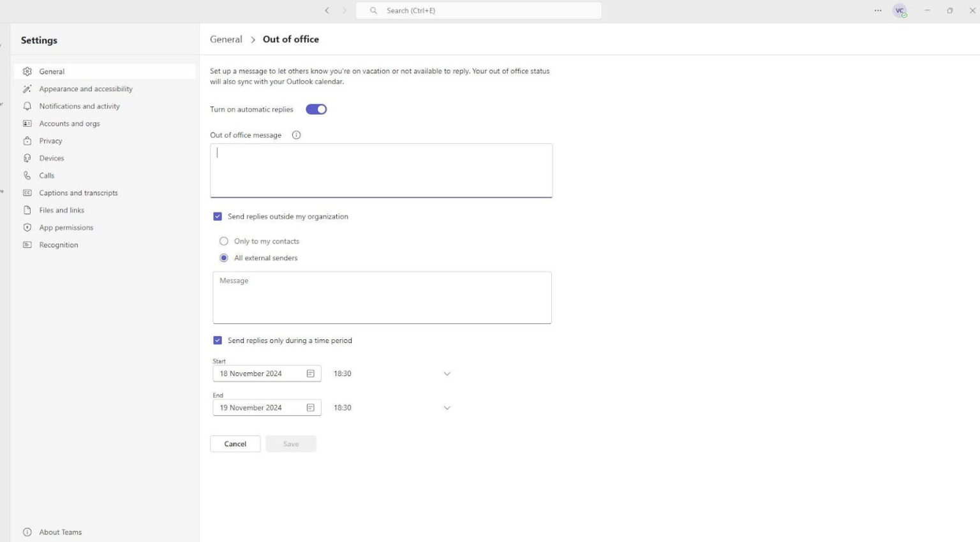Uncheck Send replies outside my organization
This screenshot has width=980, height=542.
tap(218, 216)
